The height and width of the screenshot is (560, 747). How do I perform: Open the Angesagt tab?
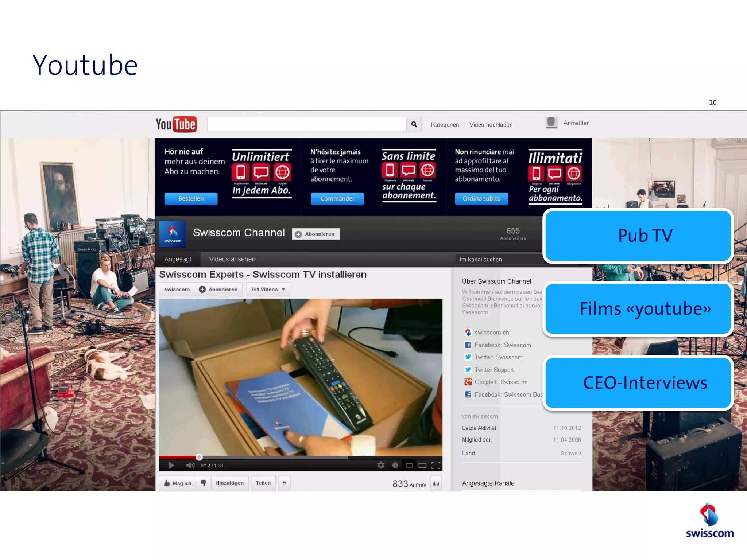(178, 259)
